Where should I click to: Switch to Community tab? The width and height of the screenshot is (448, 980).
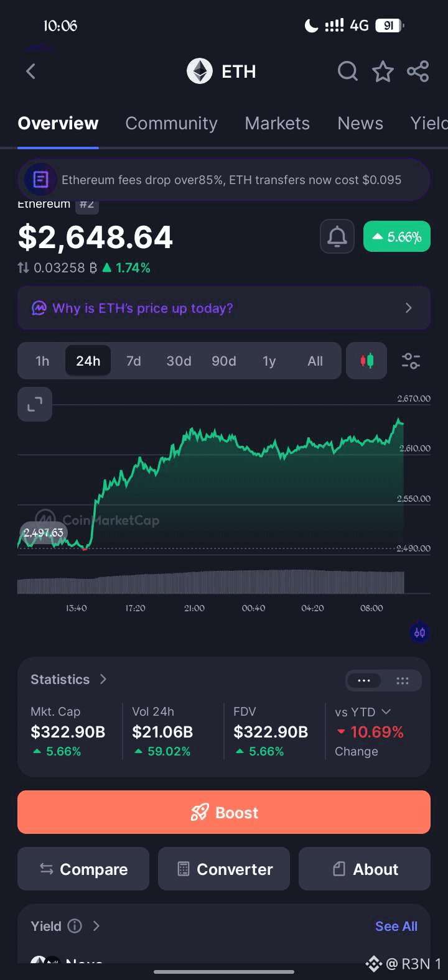(x=171, y=123)
